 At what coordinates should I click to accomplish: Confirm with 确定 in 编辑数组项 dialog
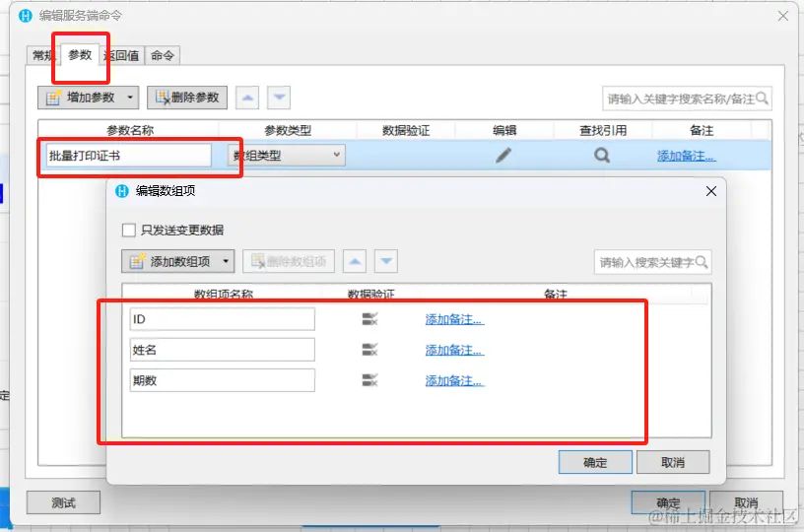[x=595, y=462]
